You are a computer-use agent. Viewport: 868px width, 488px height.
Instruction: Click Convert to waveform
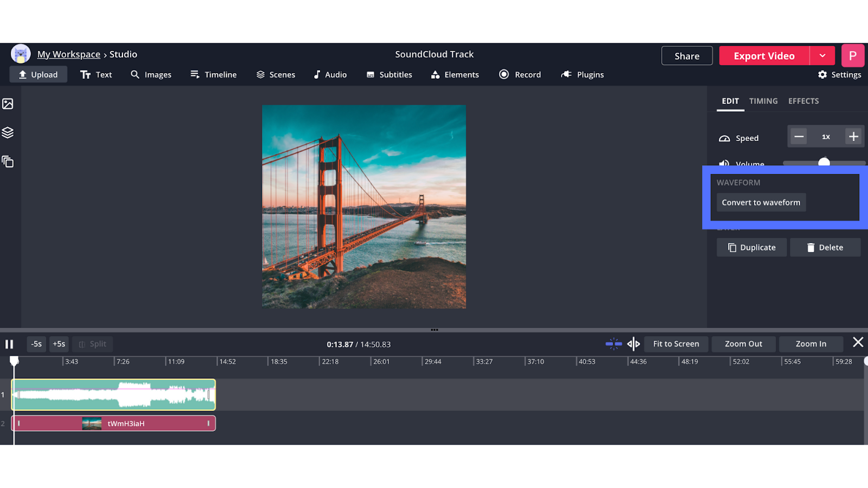click(761, 202)
